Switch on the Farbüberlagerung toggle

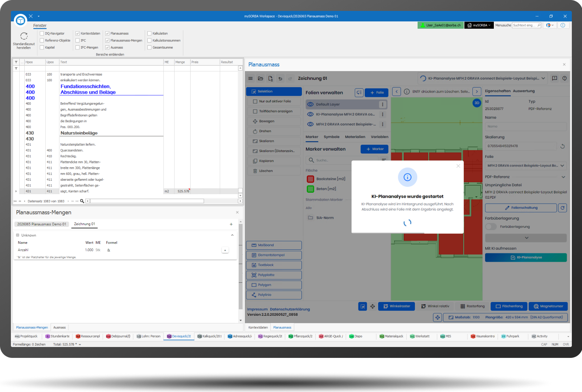(x=491, y=227)
